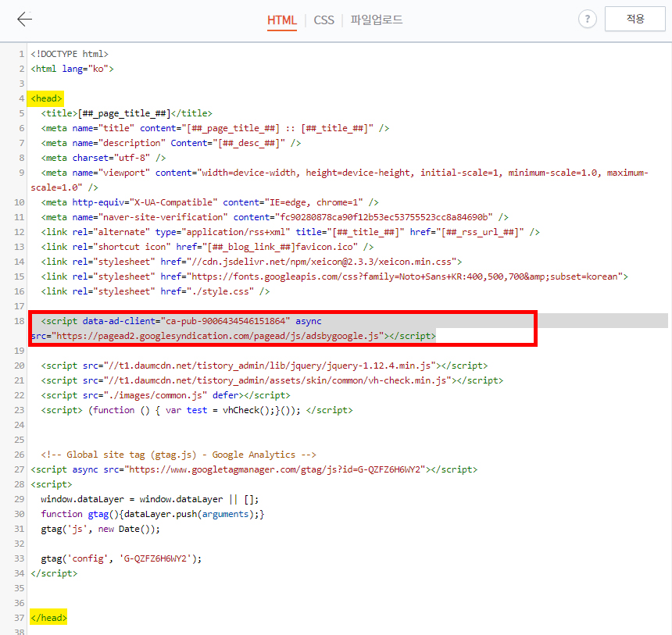
Task: Click the googletagmanager.com gtag script line
Action: coord(254,469)
